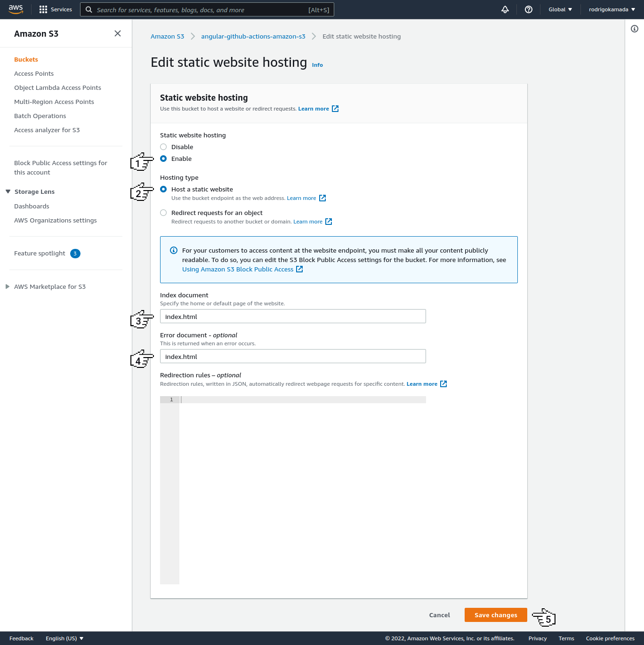Viewport: 644px width, 645px height.
Task: Click the Save changes button
Action: (495, 615)
